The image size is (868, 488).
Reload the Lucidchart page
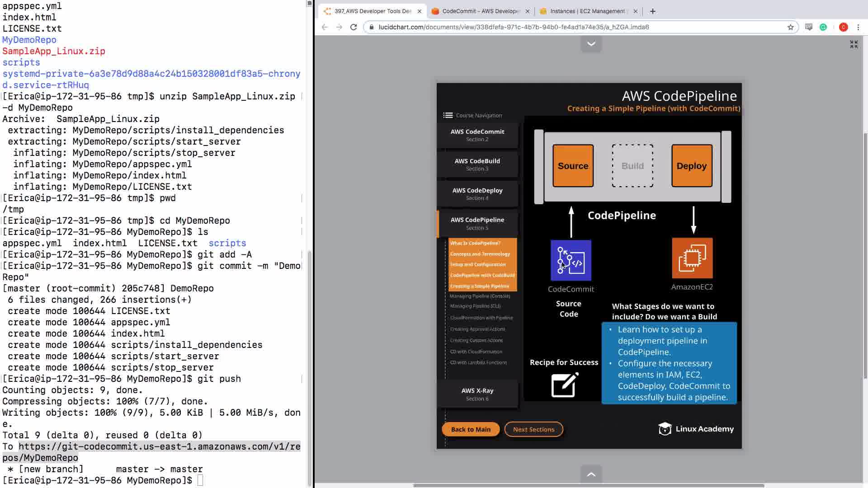[x=354, y=27]
